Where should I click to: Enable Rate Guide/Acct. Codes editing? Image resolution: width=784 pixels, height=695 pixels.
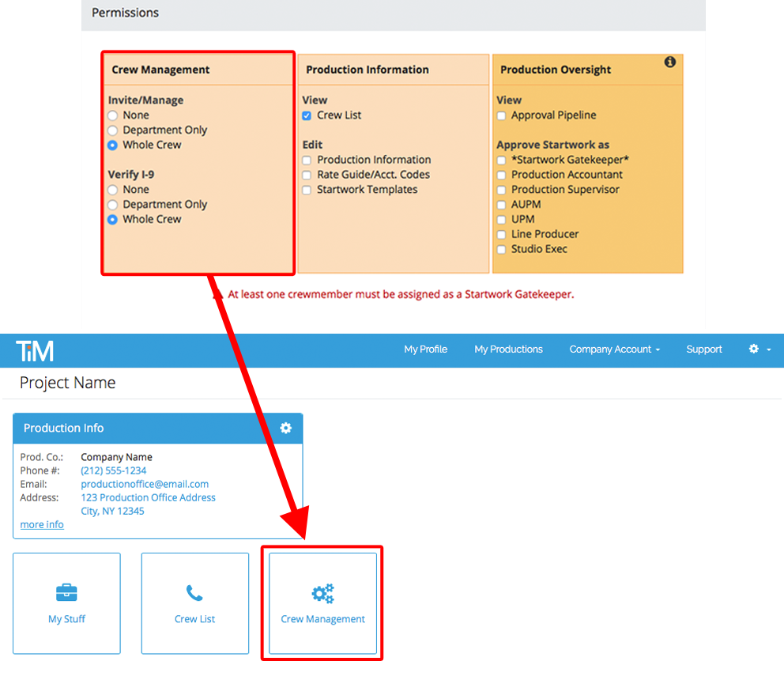[x=307, y=175]
